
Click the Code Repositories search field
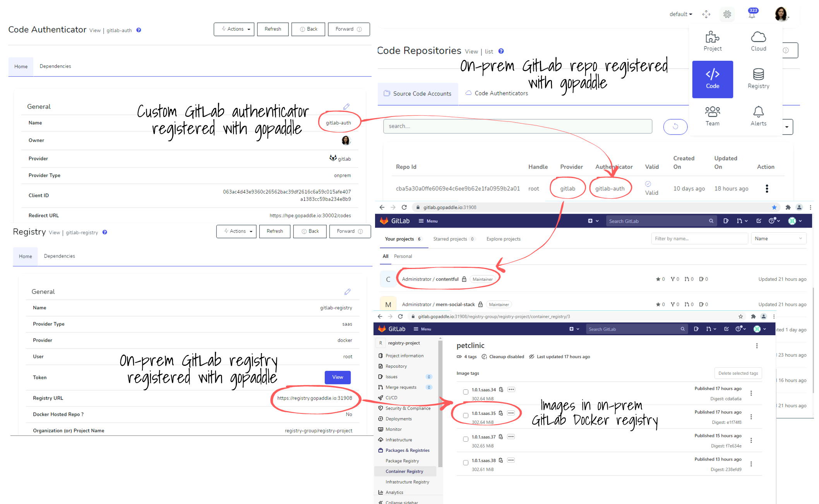[x=517, y=126]
